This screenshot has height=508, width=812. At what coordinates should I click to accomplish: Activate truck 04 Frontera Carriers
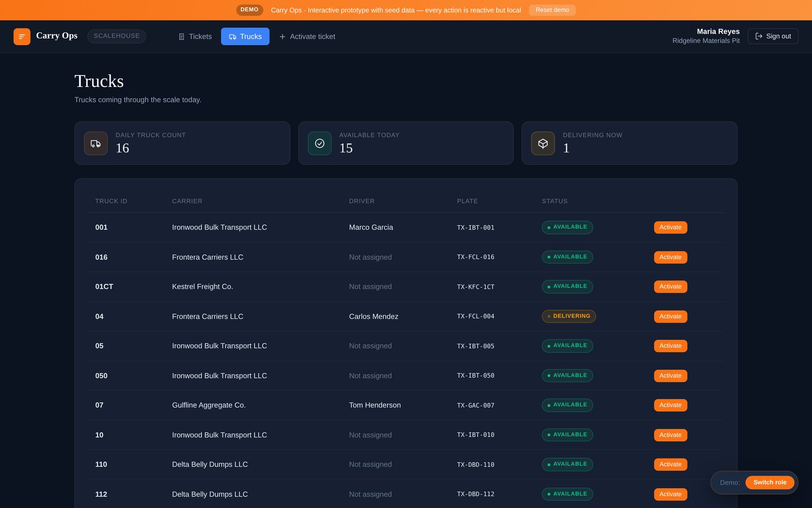pos(670,316)
